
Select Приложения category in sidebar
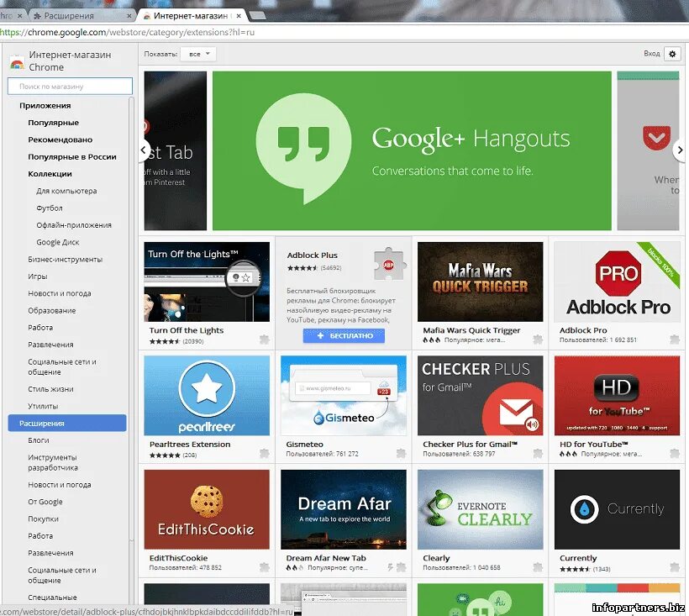tap(45, 105)
